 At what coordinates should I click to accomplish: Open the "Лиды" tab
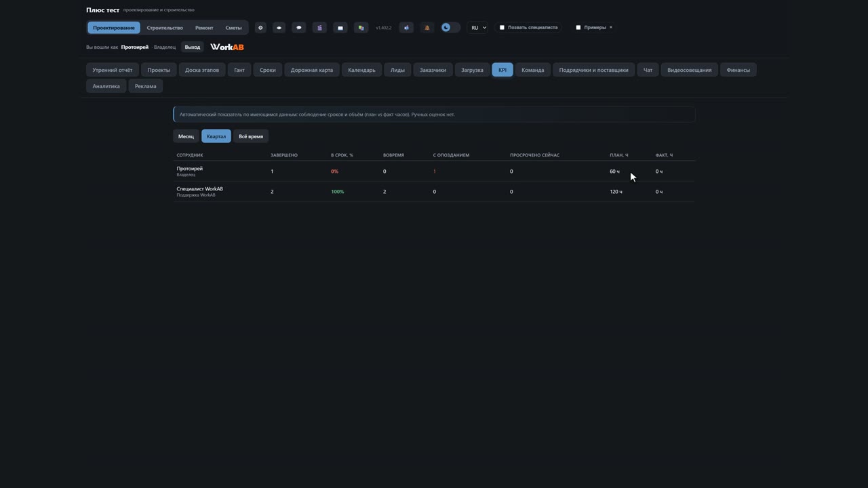[397, 70]
